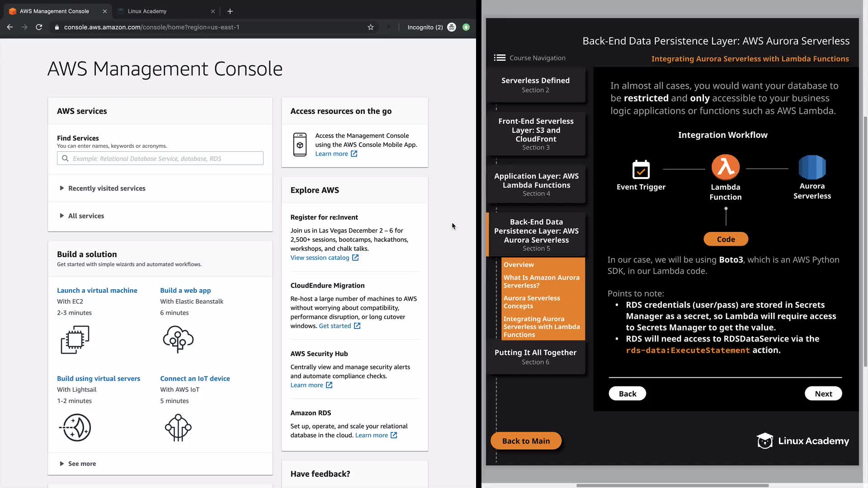Click the Aurora Serverless database icon

click(812, 168)
